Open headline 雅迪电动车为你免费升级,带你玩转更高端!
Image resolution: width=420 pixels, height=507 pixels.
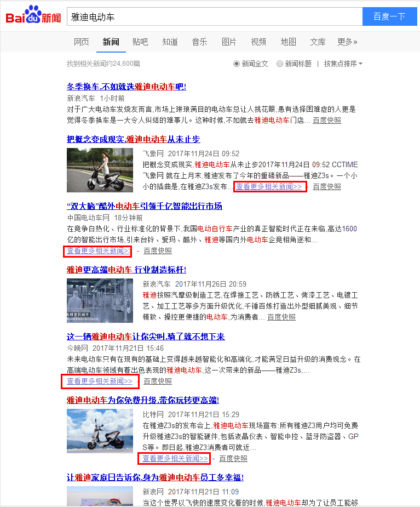(x=143, y=400)
